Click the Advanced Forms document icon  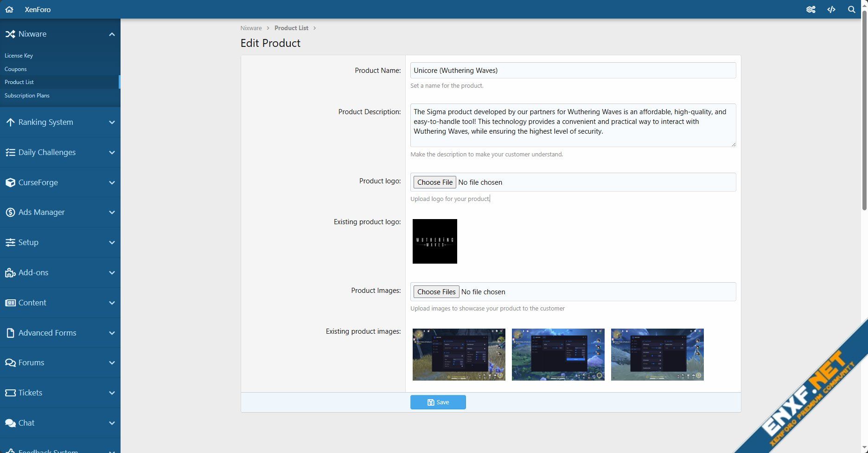10,333
